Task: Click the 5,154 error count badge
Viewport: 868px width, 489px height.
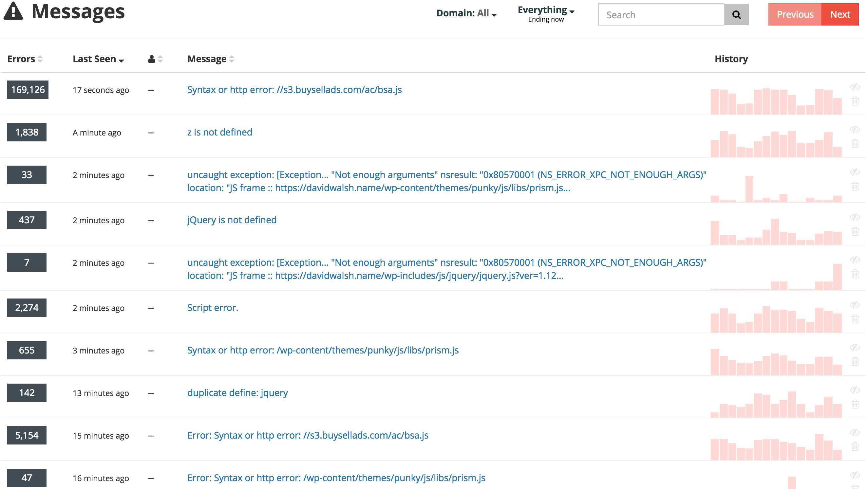Action: coord(27,435)
